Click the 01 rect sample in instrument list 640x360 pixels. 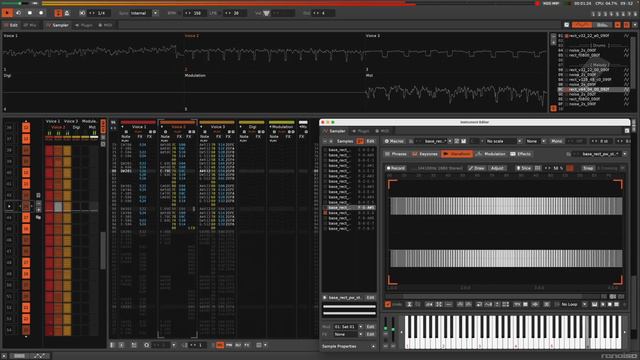coord(593,36)
